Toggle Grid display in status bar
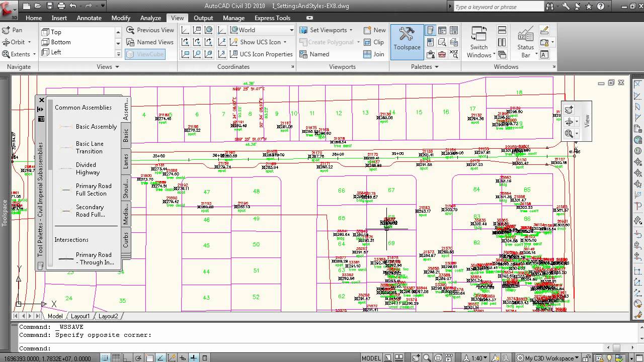644x362 pixels. 116,358
